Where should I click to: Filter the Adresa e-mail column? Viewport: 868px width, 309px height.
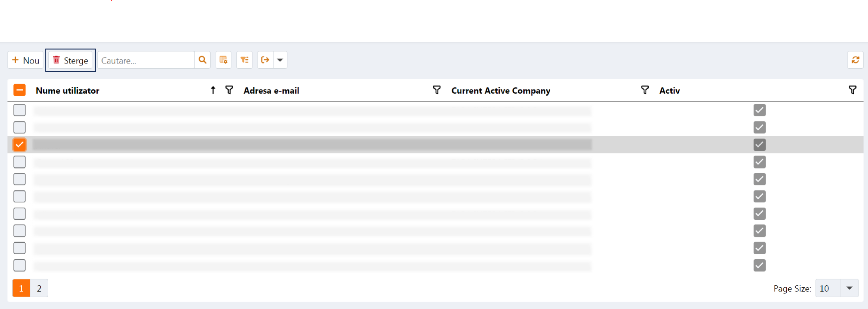[x=437, y=90]
